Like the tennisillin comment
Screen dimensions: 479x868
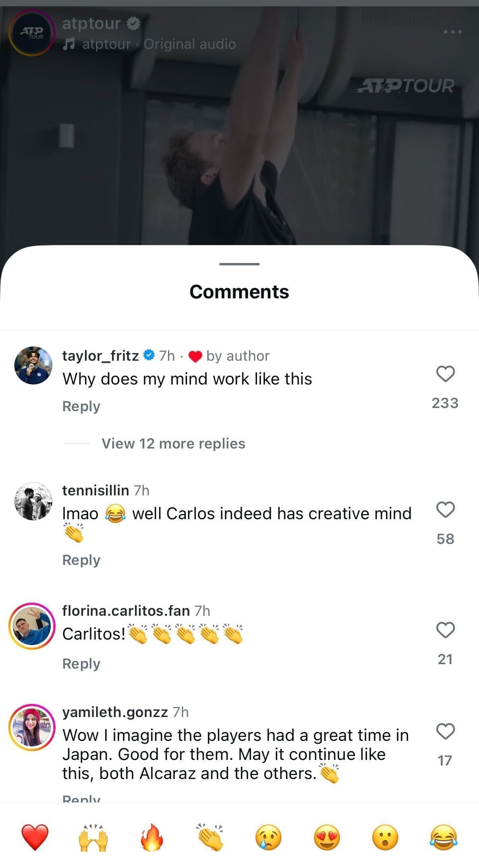[x=445, y=510]
